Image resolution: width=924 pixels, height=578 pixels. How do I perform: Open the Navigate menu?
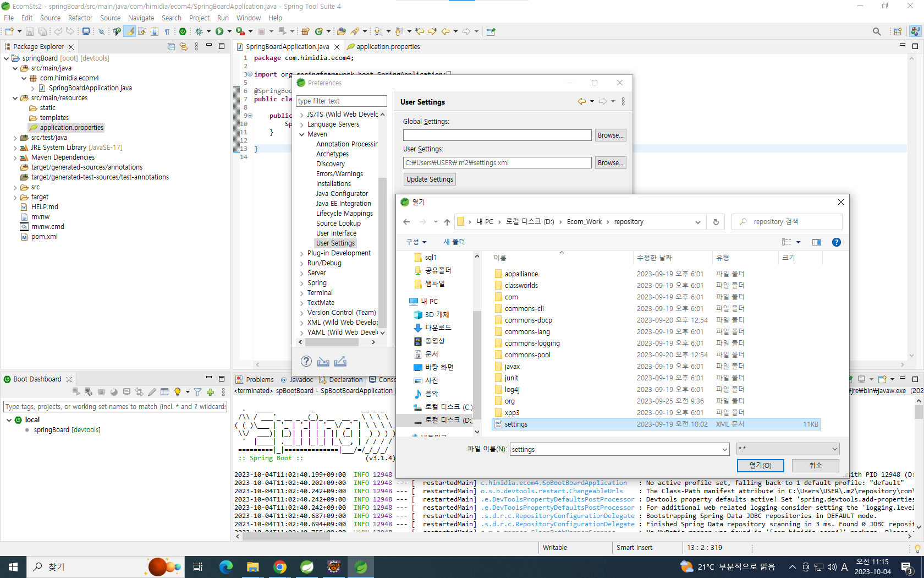[141, 18]
